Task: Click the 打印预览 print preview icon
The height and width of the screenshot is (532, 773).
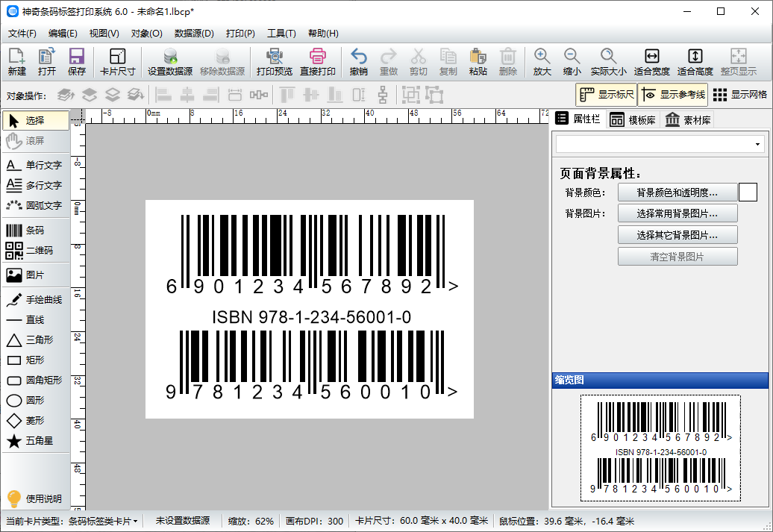Action: (x=275, y=62)
